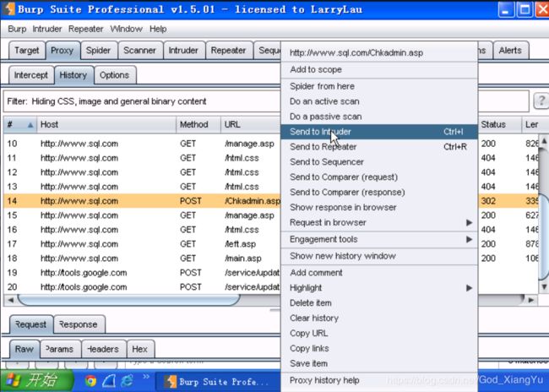Click Show new history window

tap(379, 256)
